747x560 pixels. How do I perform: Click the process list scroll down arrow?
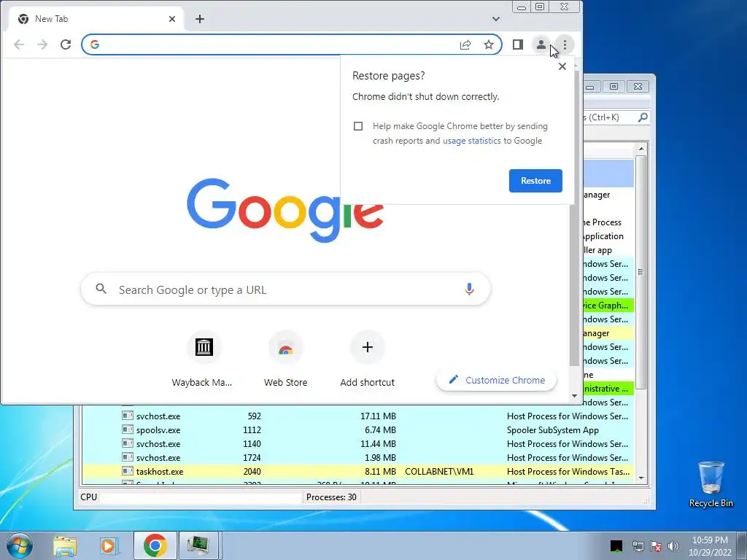[x=641, y=478]
